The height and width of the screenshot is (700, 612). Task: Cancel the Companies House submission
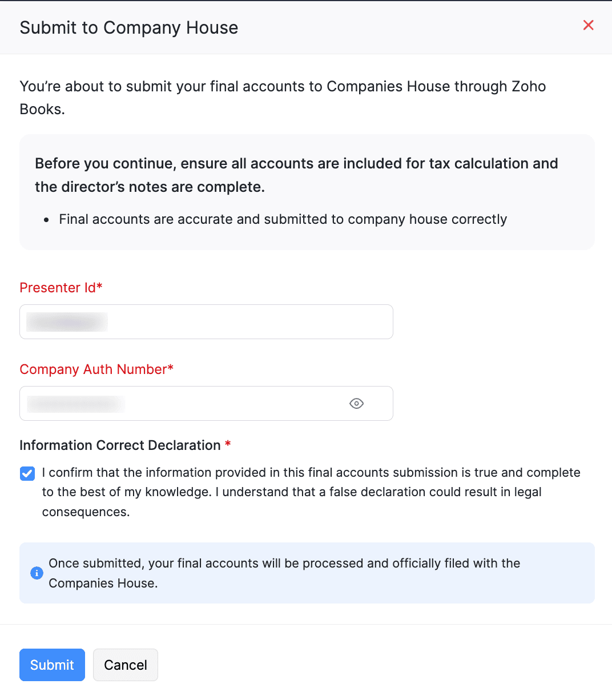pos(125,665)
